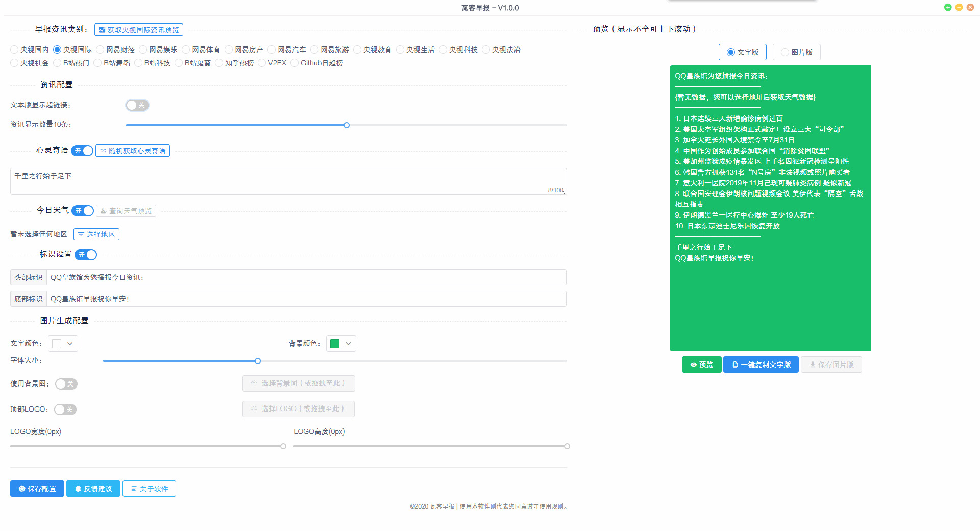Click 选择LOGO upload button

click(299, 409)
